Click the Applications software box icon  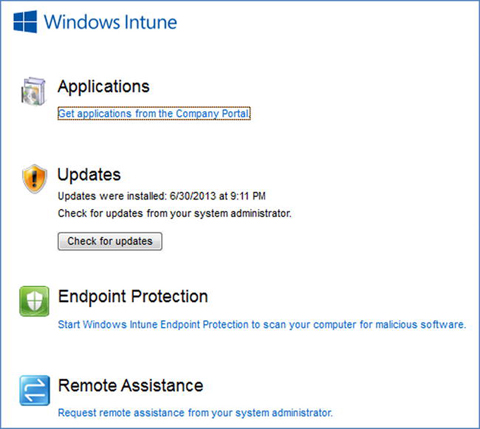(33, 91)
